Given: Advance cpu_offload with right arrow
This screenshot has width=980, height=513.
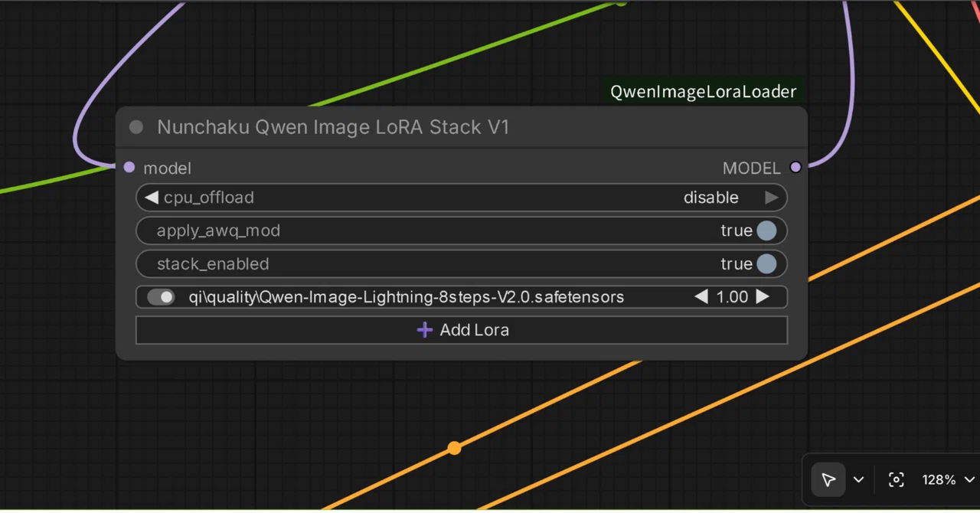Looking at the screenshot, I should [x=771, y=198].
